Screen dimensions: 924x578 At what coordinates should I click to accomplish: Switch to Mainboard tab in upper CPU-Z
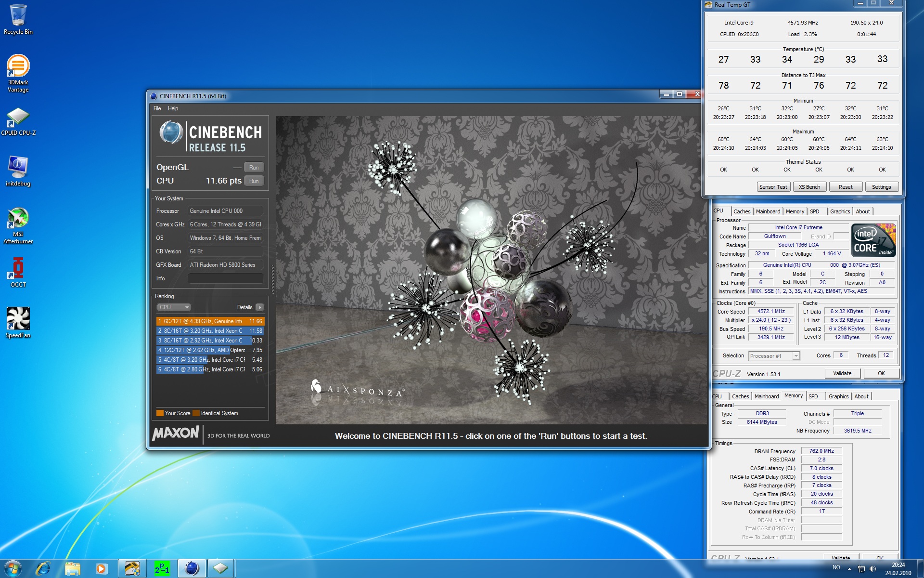click(x=768, y=211)
